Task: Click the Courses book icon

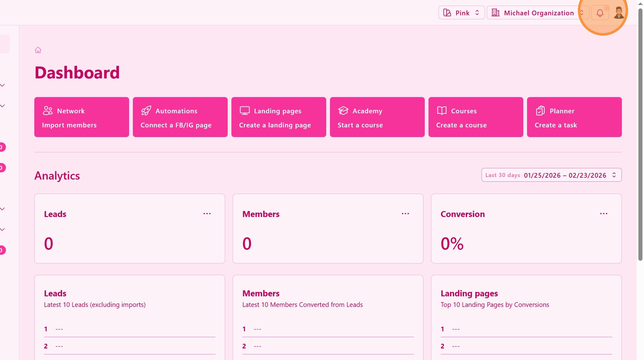Action: pos(442,111)
